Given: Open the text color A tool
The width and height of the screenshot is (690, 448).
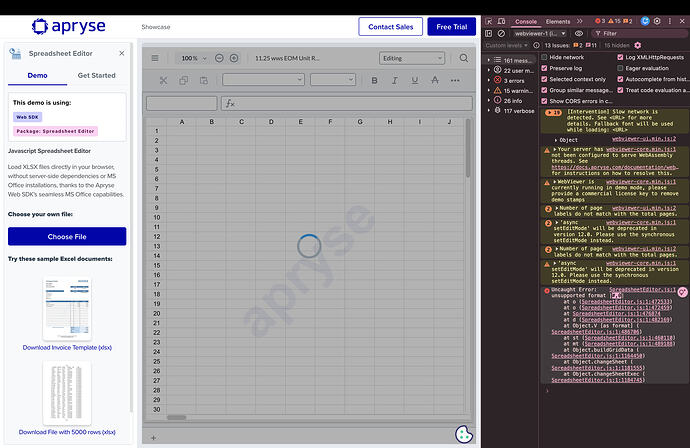Looking at the screenshot, I should [435, 80].
